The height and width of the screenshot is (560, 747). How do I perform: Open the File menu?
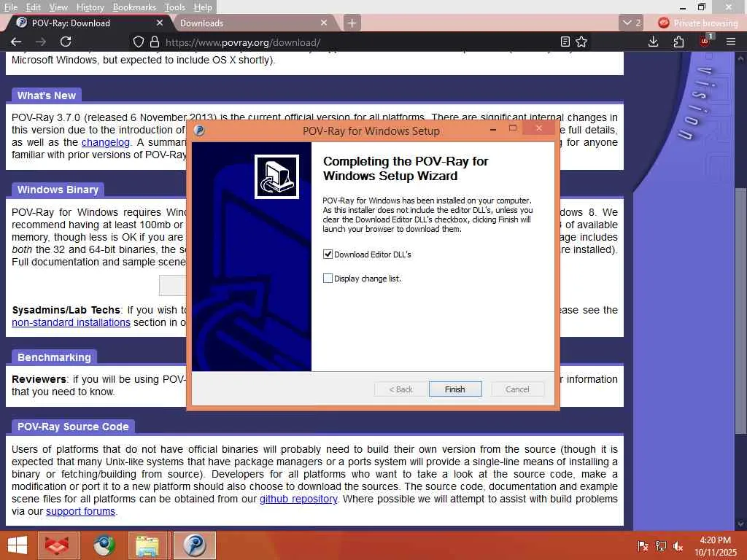[9, 7]
